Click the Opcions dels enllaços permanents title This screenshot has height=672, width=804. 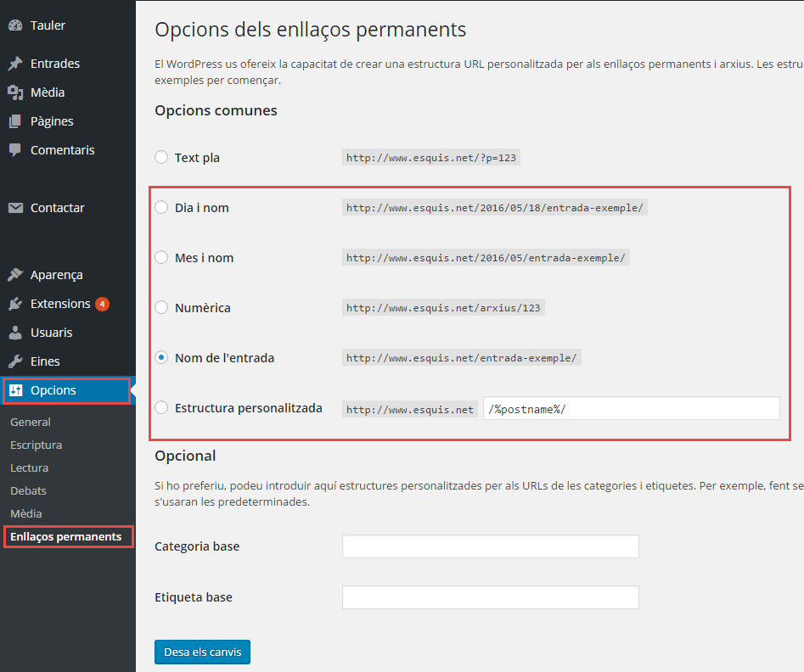[310, 30]
